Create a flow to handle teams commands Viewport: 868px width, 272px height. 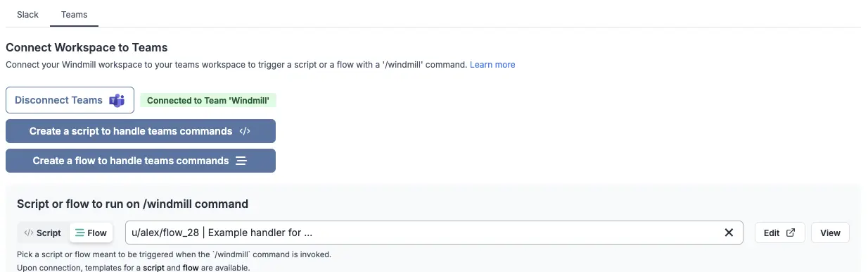click(141, 161)
